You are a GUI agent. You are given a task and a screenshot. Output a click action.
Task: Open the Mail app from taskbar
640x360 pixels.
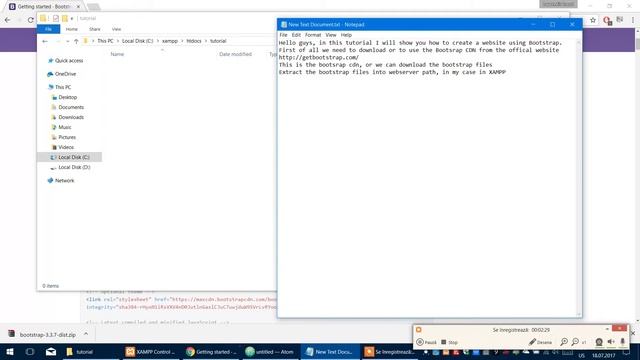point(51,351)
